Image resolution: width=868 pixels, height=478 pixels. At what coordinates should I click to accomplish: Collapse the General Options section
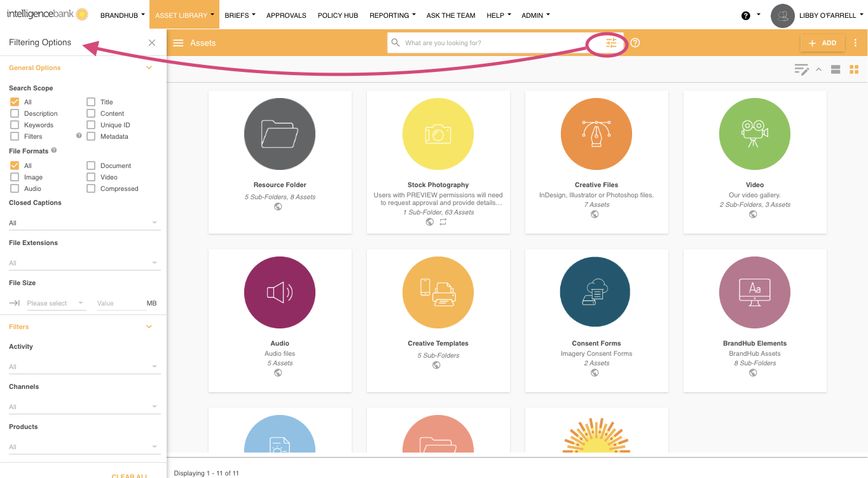[x=149, y=67]
